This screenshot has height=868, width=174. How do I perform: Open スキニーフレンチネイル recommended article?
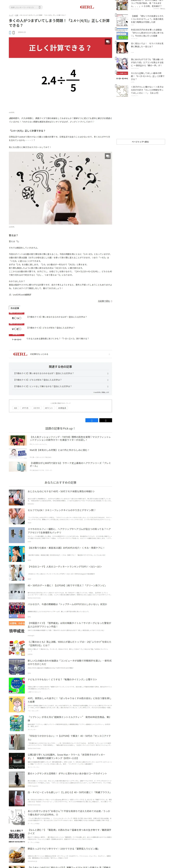(61, 510)
